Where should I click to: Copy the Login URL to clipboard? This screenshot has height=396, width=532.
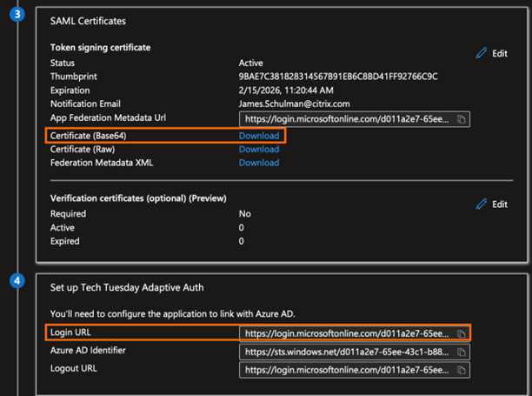click(462, 333)
